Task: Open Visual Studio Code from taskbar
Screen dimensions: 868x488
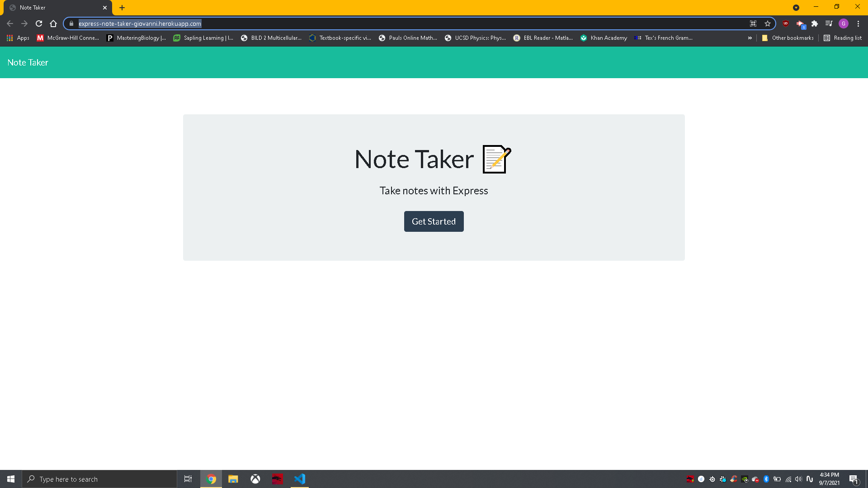Action: click(300, 479)
